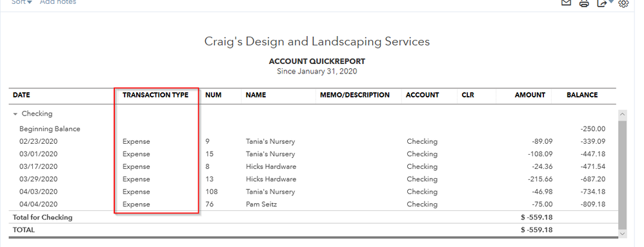Open the 03/29/2020 transaction date
644x247 pixels.
(38, 179)
